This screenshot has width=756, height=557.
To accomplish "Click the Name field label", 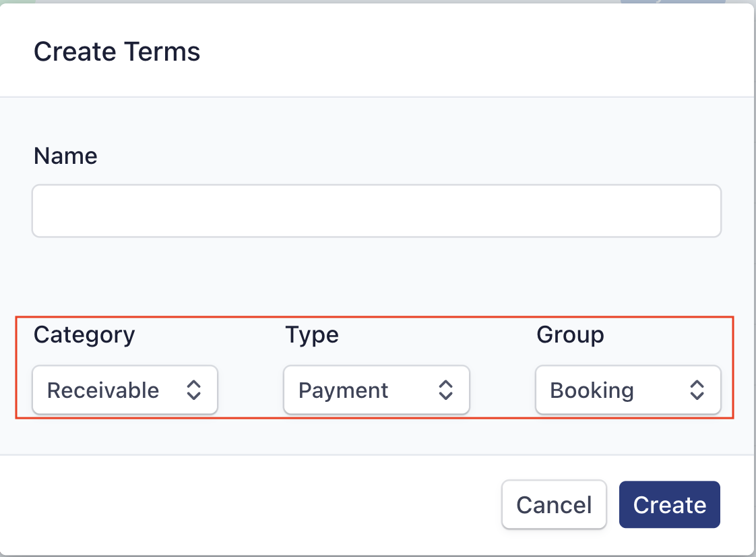I will (x=65, y=156).
